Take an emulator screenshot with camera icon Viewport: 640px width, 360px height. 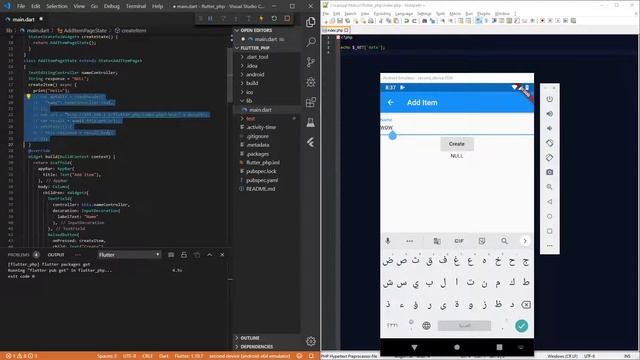(549, 172)
